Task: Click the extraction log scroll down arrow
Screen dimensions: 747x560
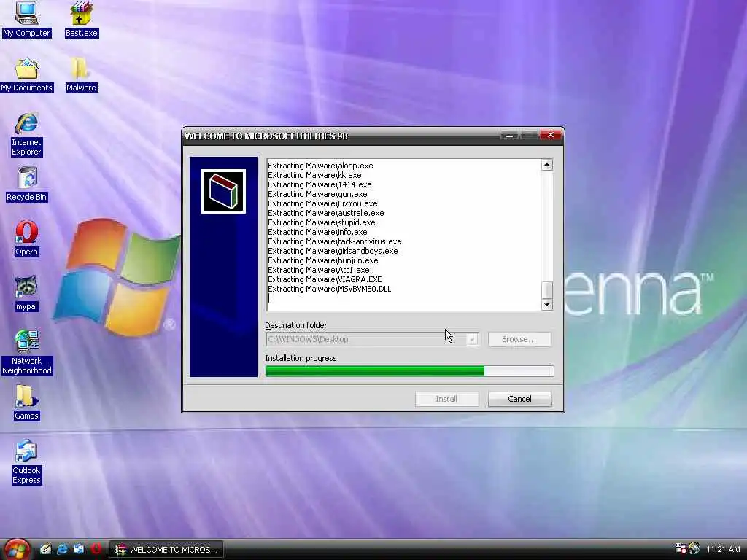Action: (547, 305)
